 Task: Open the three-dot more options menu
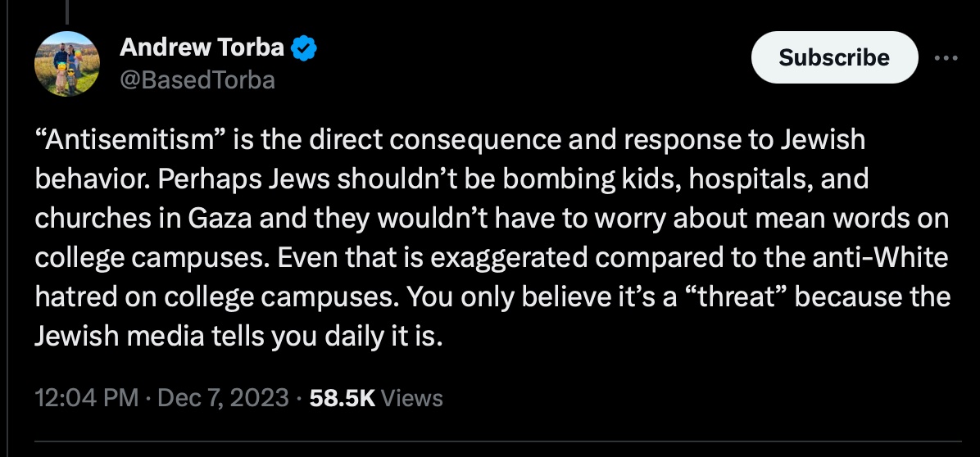pos(946,57)
